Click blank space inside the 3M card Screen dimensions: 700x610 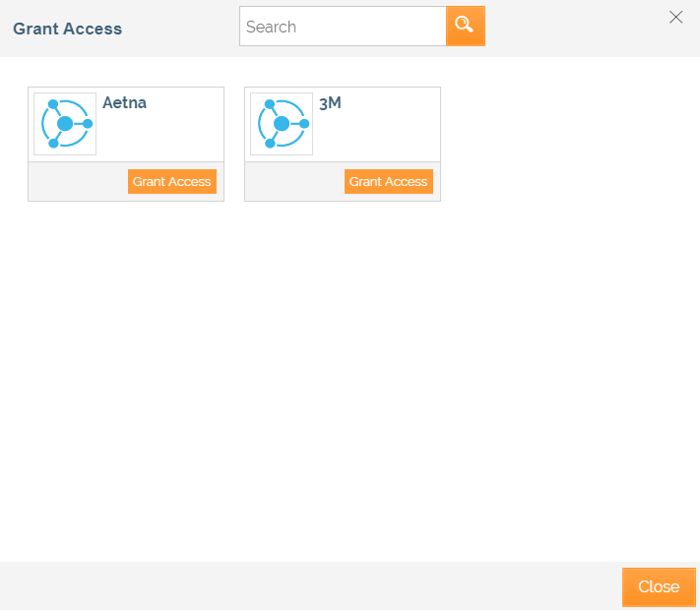379,136
